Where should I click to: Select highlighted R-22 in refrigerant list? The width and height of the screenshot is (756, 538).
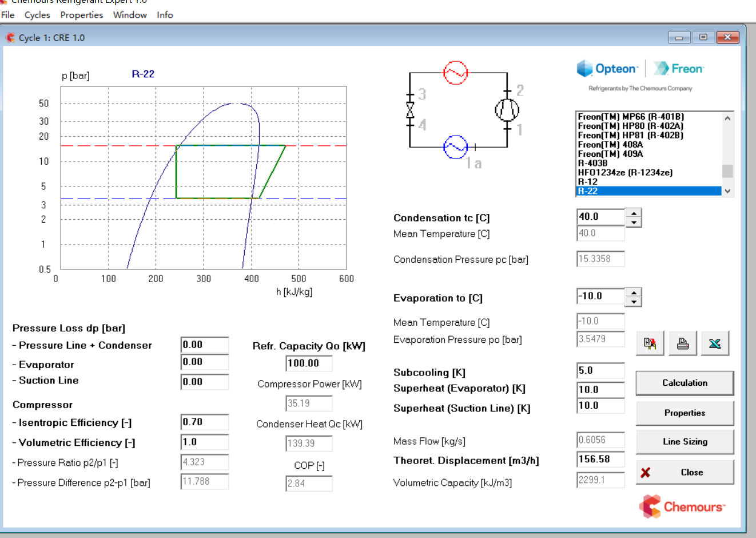pos(648,191)
